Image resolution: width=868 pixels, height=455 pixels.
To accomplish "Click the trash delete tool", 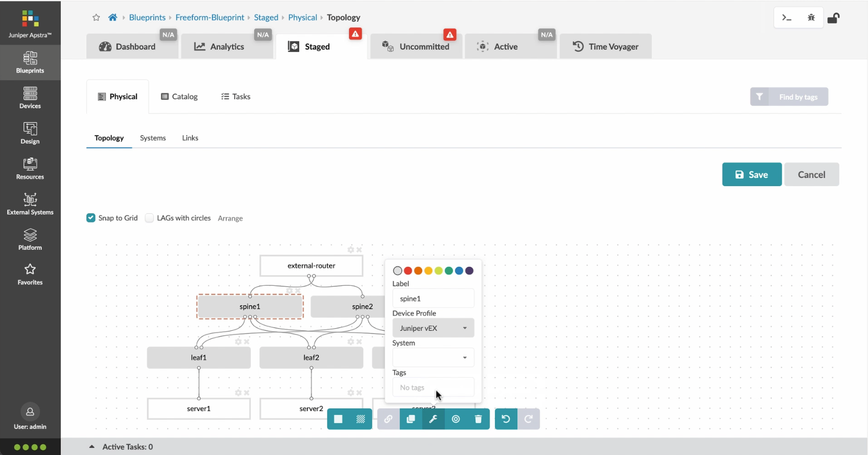I will (478, 419).
